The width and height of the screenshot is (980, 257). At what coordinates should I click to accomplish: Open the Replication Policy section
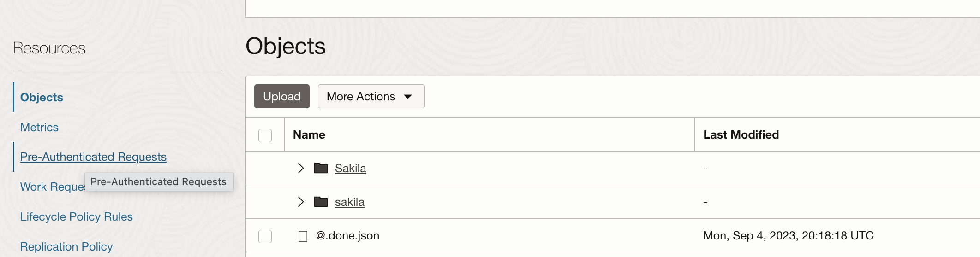pyautogui.click(x=66, y=246)
